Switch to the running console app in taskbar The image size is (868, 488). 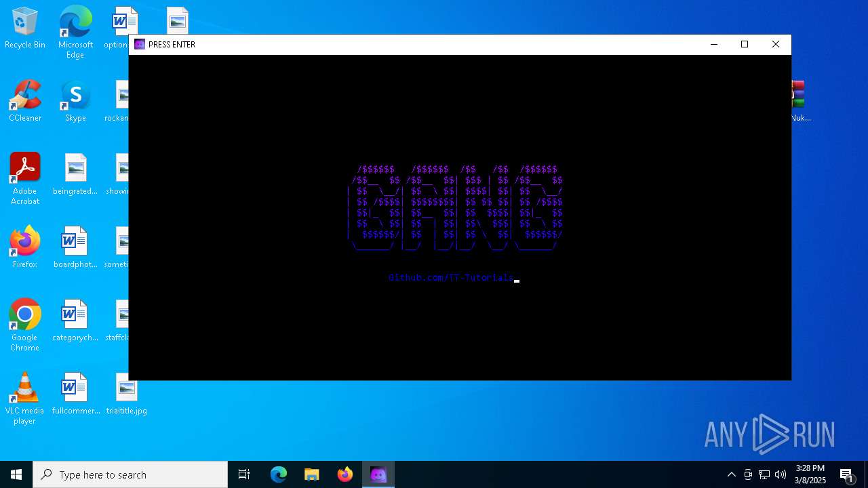378,474
